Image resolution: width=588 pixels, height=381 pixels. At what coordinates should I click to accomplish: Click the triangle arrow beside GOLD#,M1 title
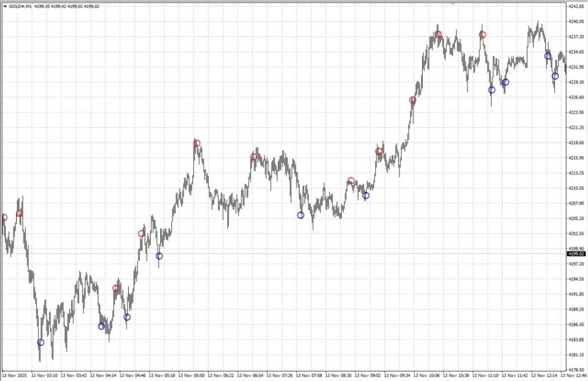click(5, 6)
